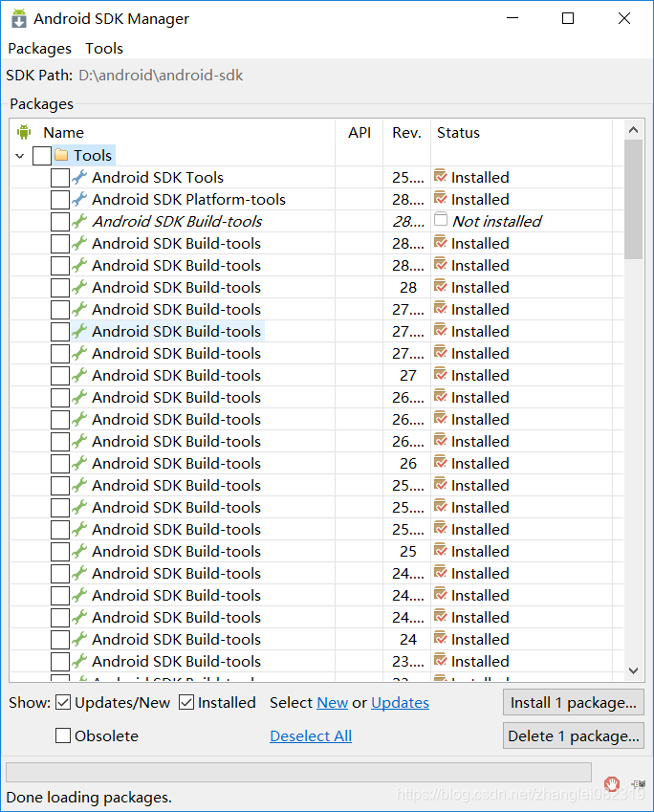This screenshot has width=654, height=812.
Task: Click the red stop icon in status area
Action: (x=612, y=784)
